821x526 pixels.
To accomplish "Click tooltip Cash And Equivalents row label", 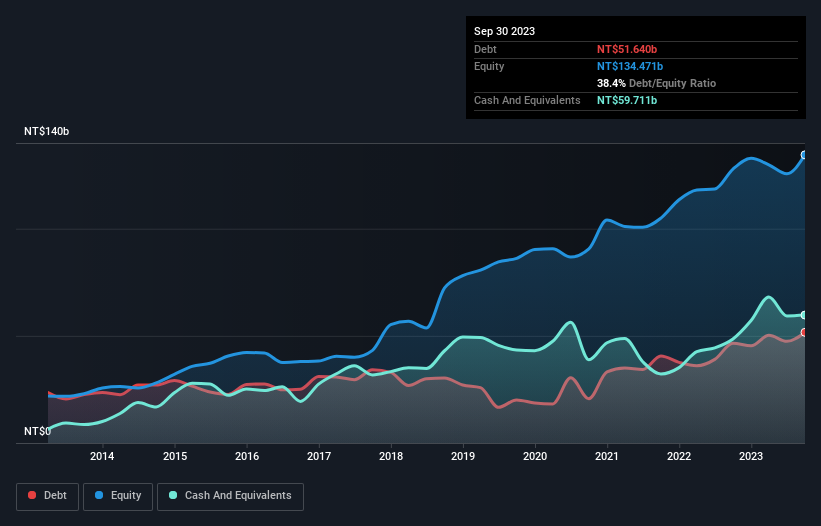I will [527, 100].
